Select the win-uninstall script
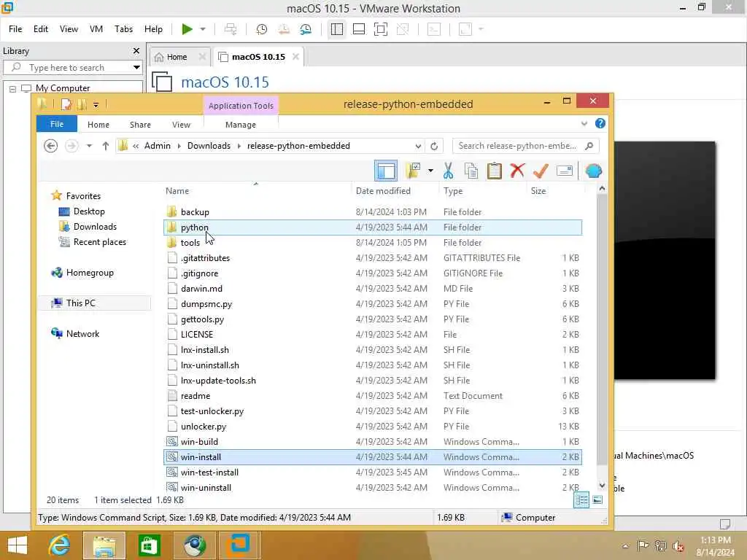Image resolution: width=747 pixels, height=560 pixels. click(x=371, y=488)
